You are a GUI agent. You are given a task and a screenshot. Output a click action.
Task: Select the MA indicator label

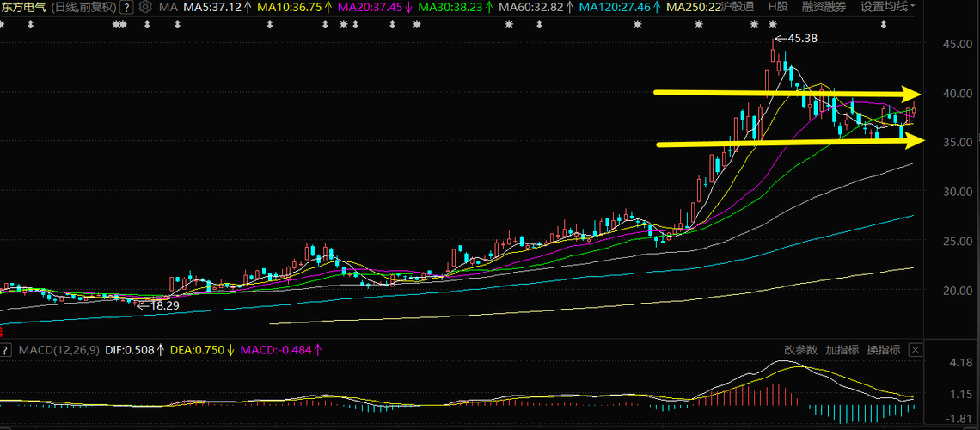point(168,8)
